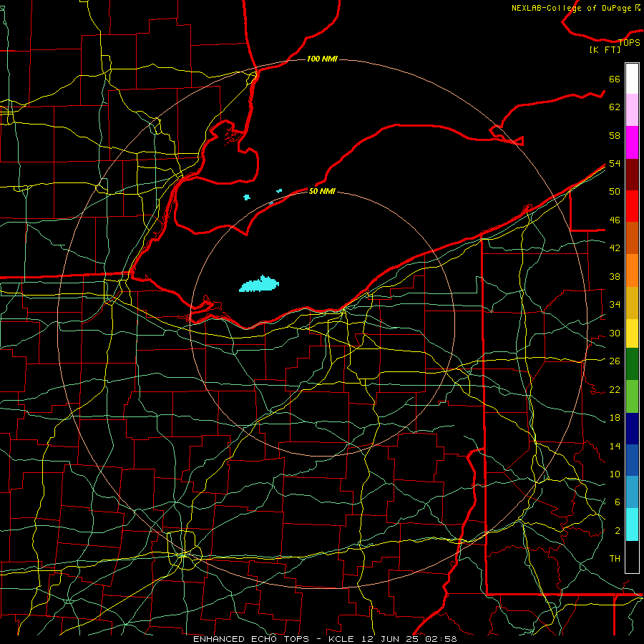The image size is (644, 644).
Task: Click the dark red legend swatch
Action: pyautogui.click(x=632, y=175)
